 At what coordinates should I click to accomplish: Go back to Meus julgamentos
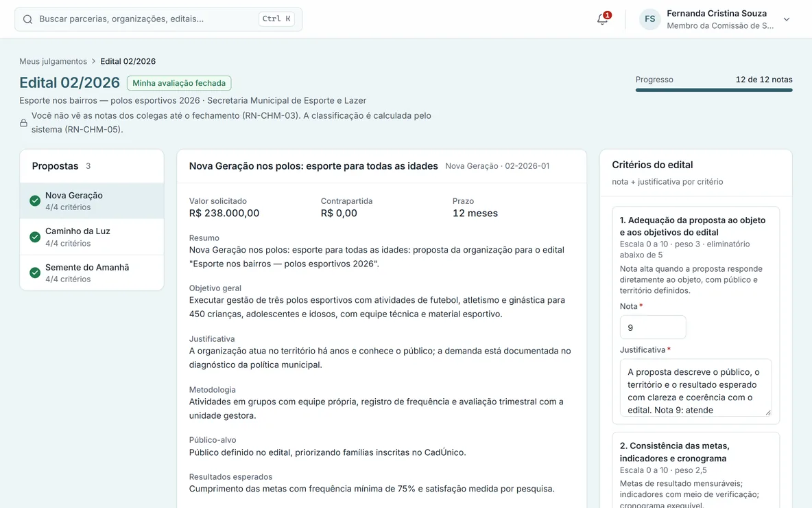(53, 61)
